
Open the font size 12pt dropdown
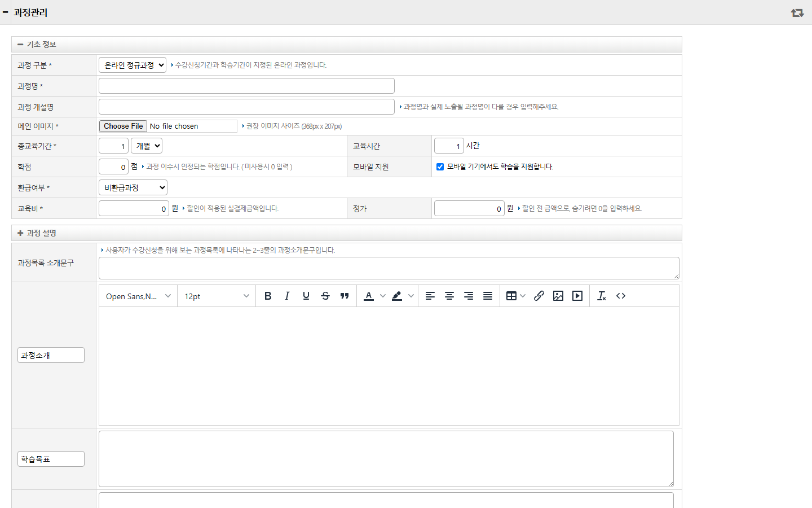point(217,296)
